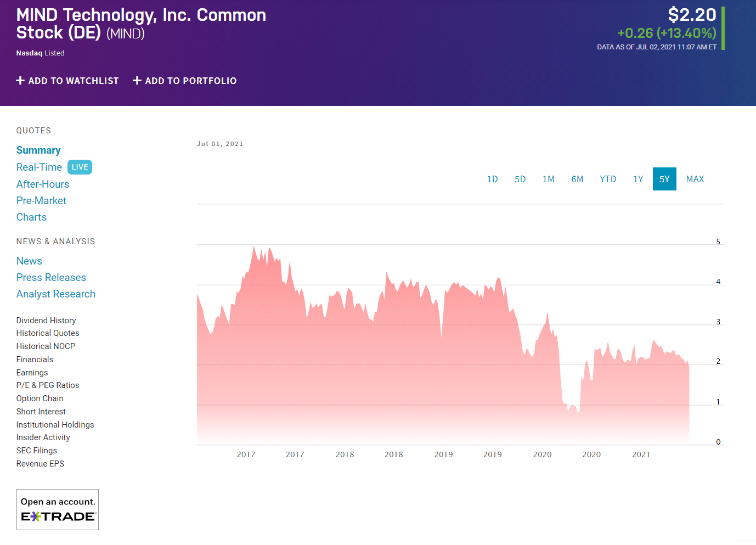View Press Releases

point(51,277)
